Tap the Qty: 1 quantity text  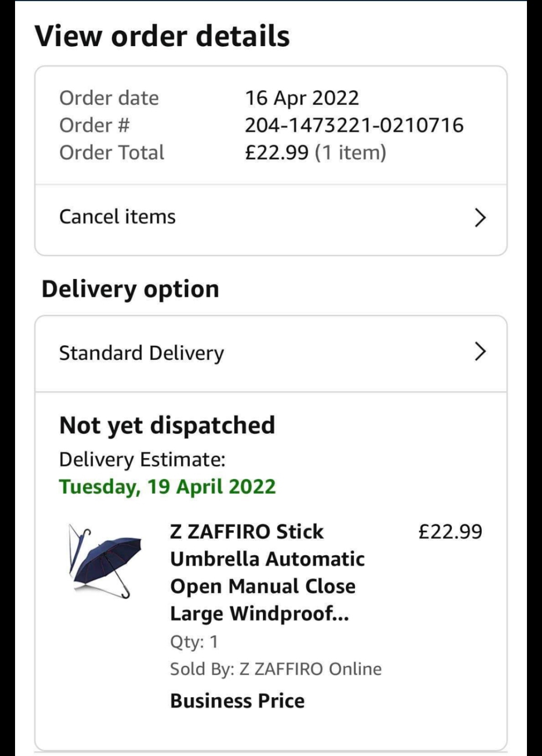[194, 641]
